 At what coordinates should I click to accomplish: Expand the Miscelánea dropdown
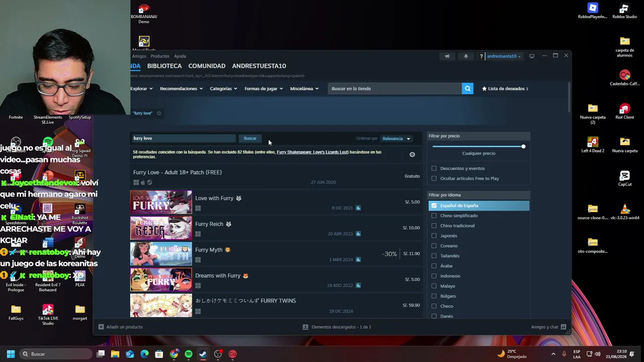[x=304, y=88]
